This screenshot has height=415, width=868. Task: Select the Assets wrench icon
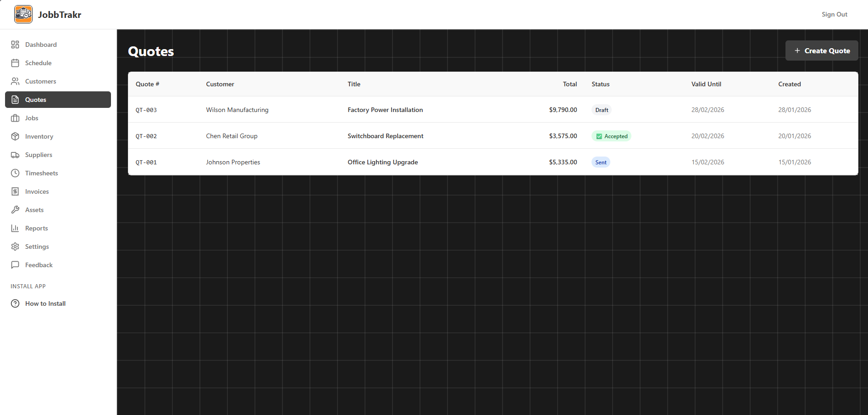[15, 210]
